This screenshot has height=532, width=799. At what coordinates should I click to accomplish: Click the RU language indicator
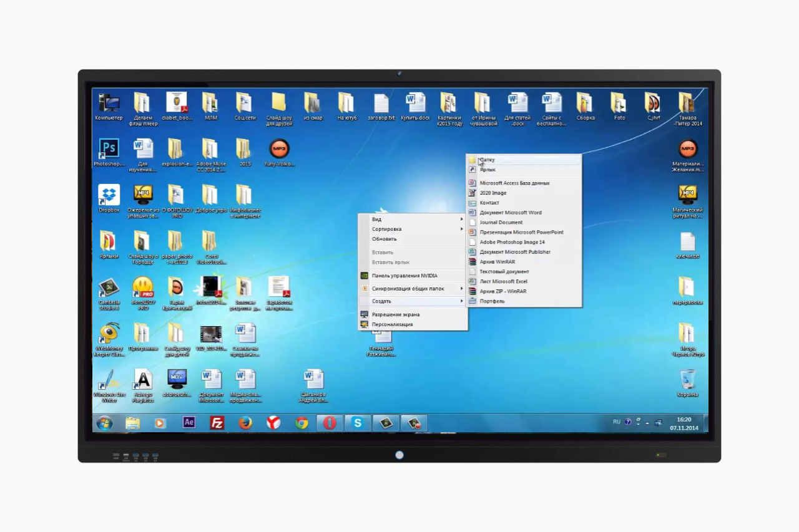617,422
